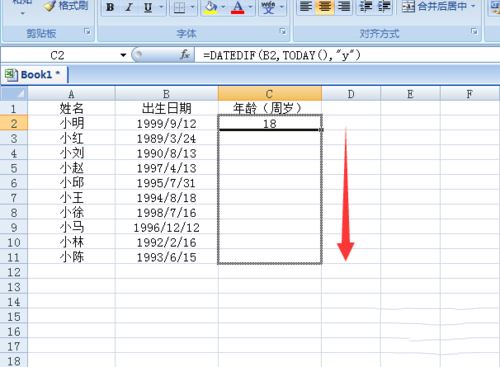Click the decrease indent icon

pos(366,7)
